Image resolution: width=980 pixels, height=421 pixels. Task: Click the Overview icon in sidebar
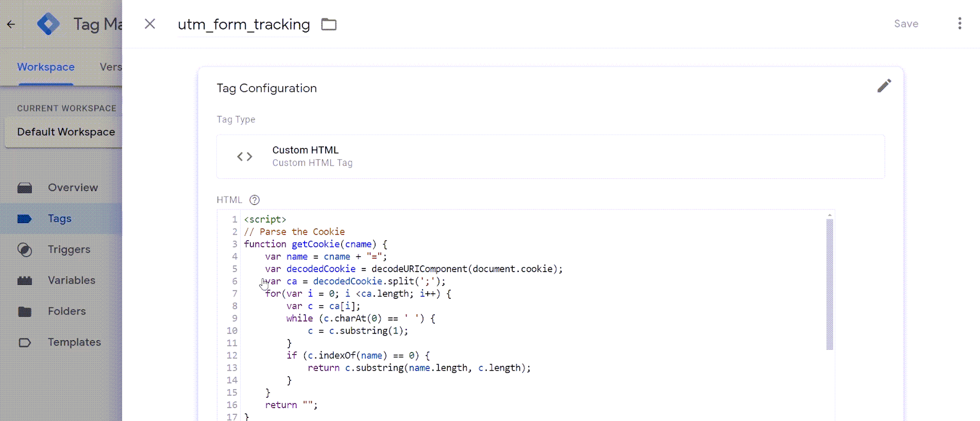point(24,188)
